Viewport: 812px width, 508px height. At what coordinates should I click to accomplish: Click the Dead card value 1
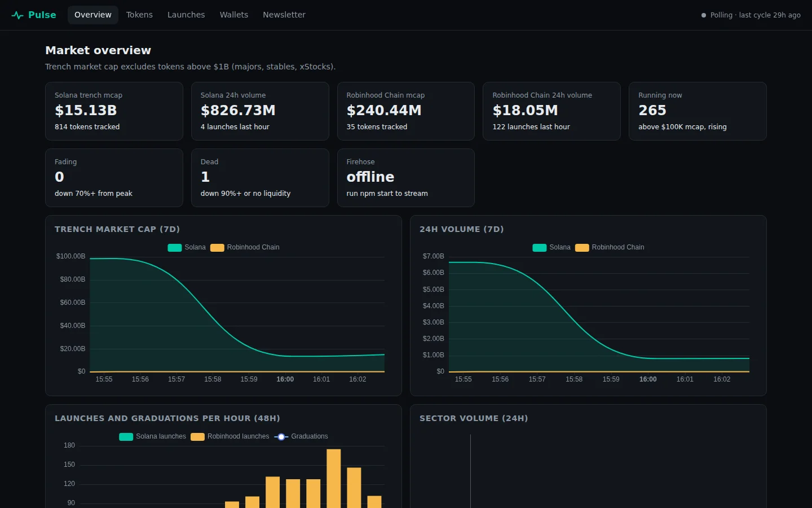click(205, 177)
